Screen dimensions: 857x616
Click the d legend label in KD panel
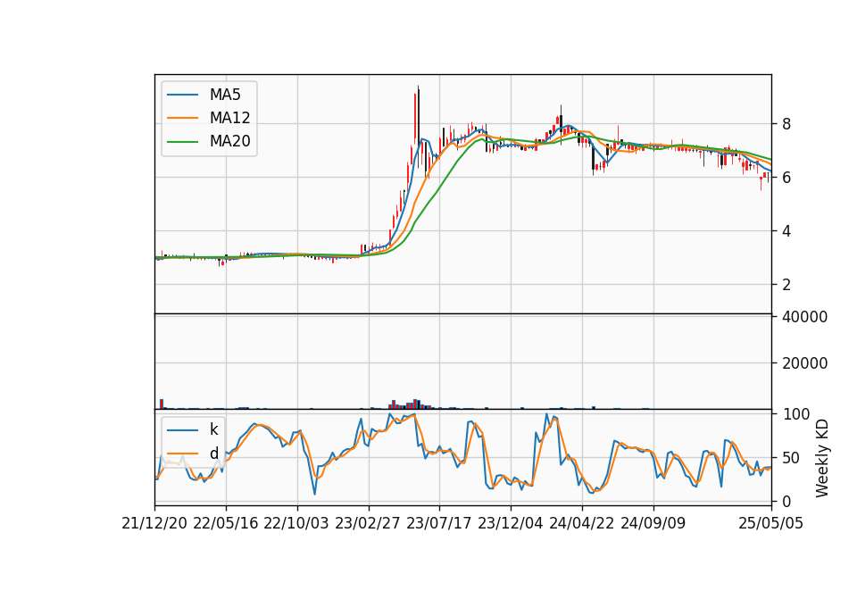[213, 454]
